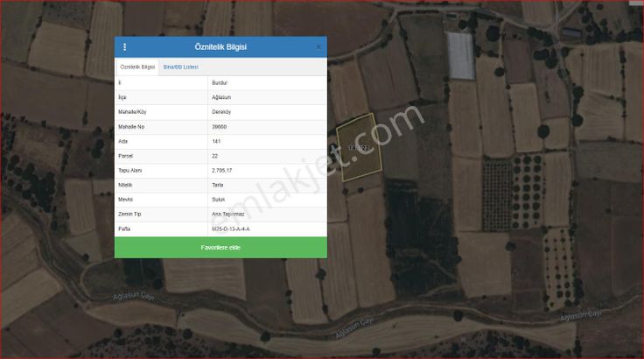The height and width of the screenshot is (359, 644).
Task: Click the Favorilere ekle button
Action: (220, 248)
